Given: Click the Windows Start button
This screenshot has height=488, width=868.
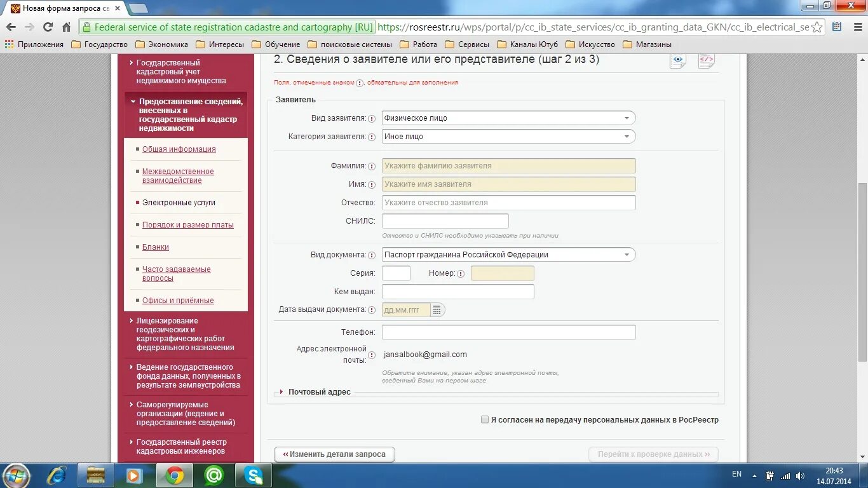Looking at the screenshot, I should (16, 475).
